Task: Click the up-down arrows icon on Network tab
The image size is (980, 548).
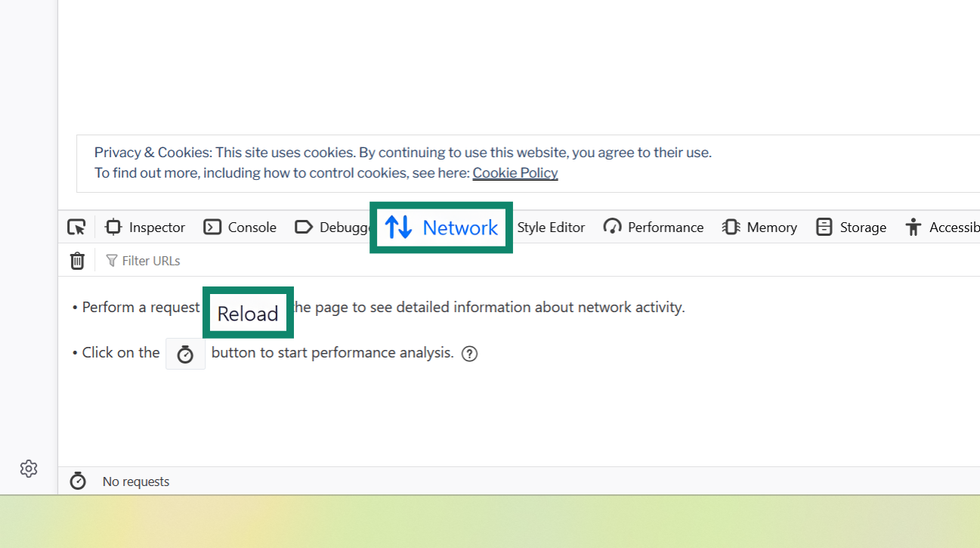Action: tap(398, 227)
